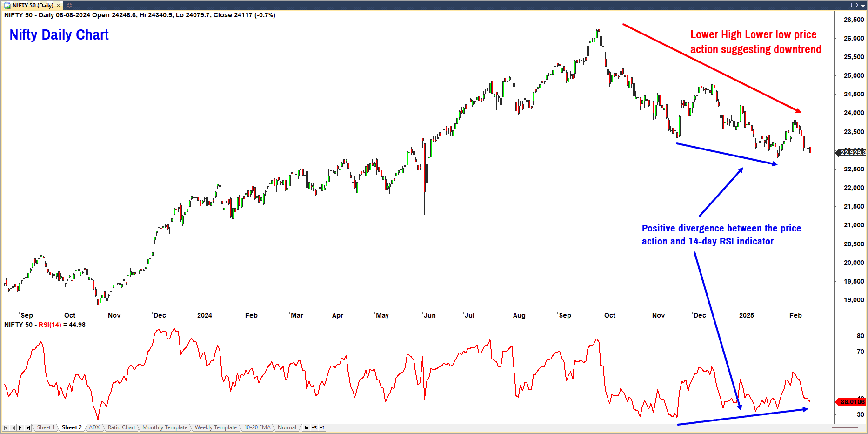
Task: Switch to the ADX sheet tab
Action: coord(94,427)
